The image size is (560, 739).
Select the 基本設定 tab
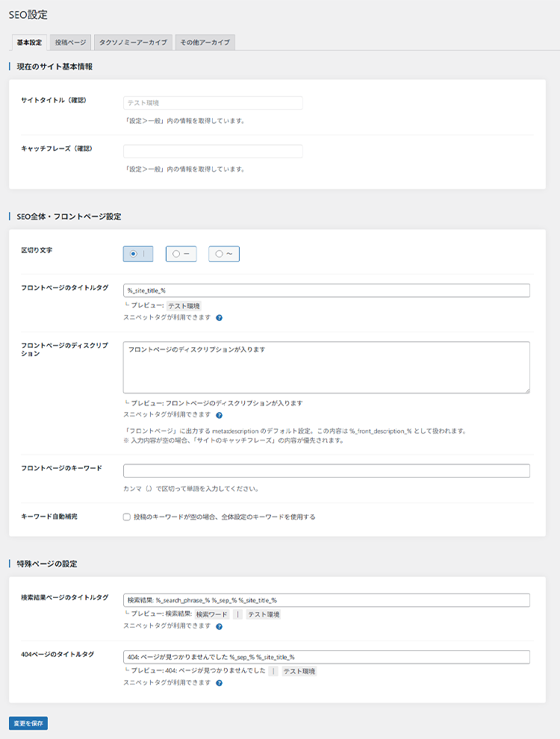29,43
